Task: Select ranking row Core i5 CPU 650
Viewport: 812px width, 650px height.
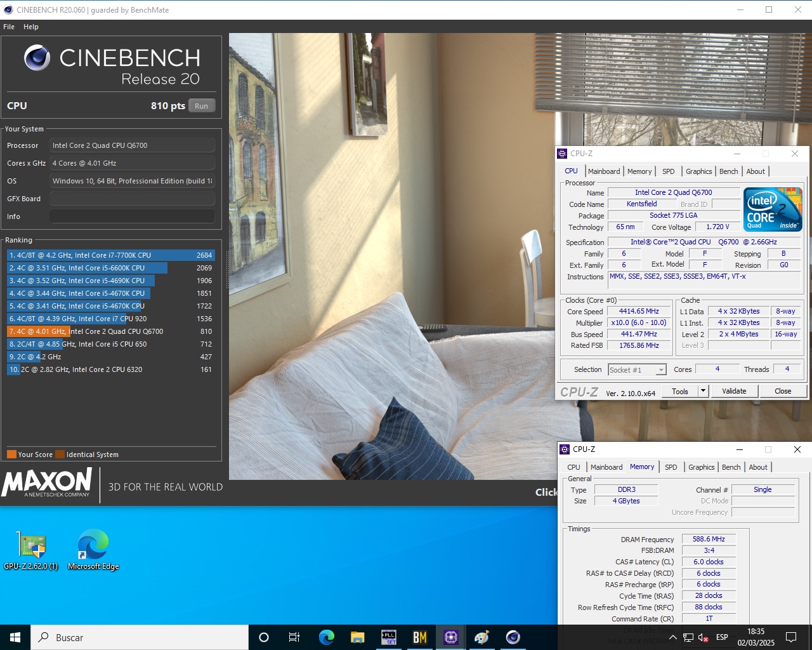Action: point(111,344)
